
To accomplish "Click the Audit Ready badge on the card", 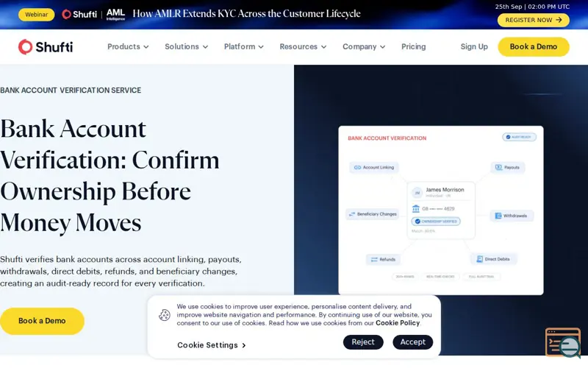I will (x=520, y=137).
